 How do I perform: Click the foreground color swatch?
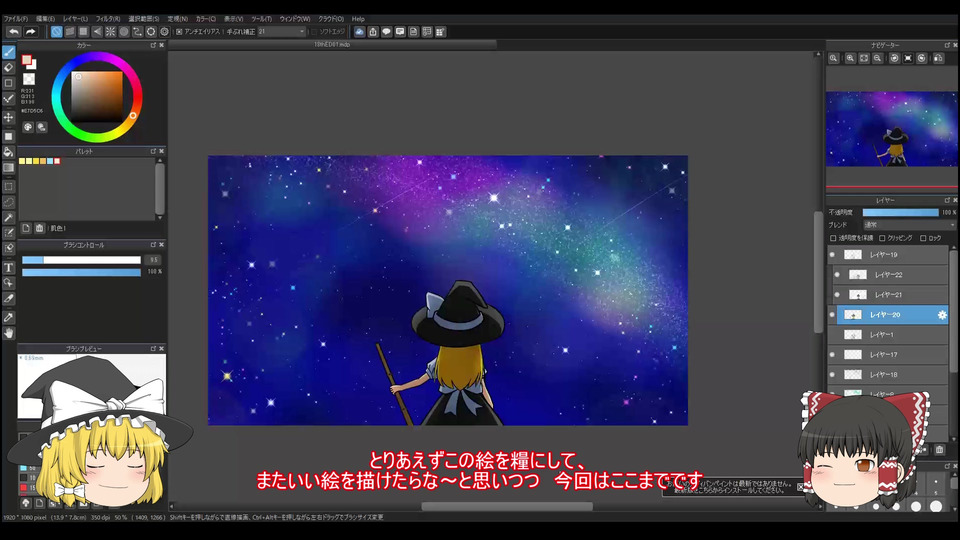pyautogui.click(x=26, y=59)
